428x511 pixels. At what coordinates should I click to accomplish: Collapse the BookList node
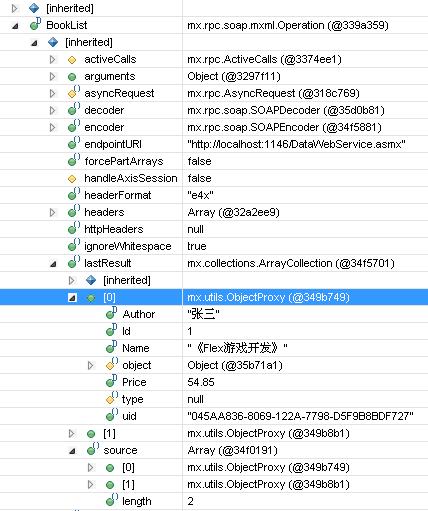15,26
